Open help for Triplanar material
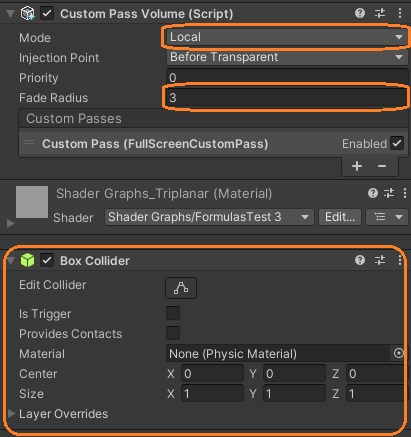 (373, 193)
